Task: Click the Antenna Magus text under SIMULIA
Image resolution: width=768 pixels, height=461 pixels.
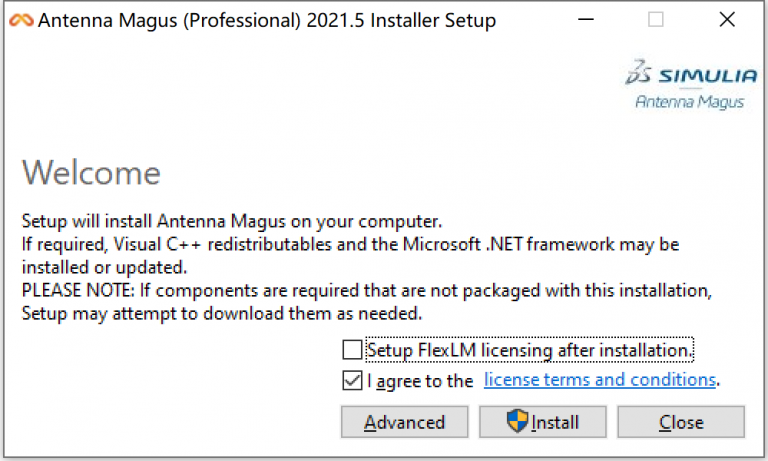Action: (689, 101)
